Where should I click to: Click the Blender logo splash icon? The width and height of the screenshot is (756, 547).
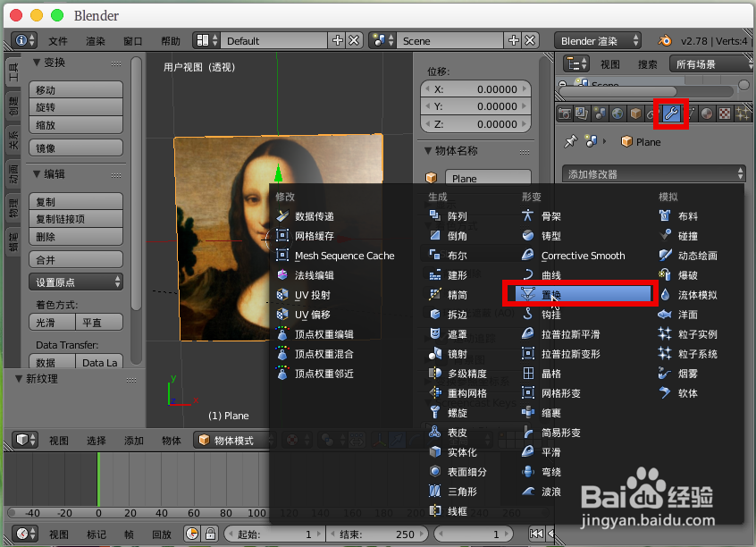pos(665,40)
